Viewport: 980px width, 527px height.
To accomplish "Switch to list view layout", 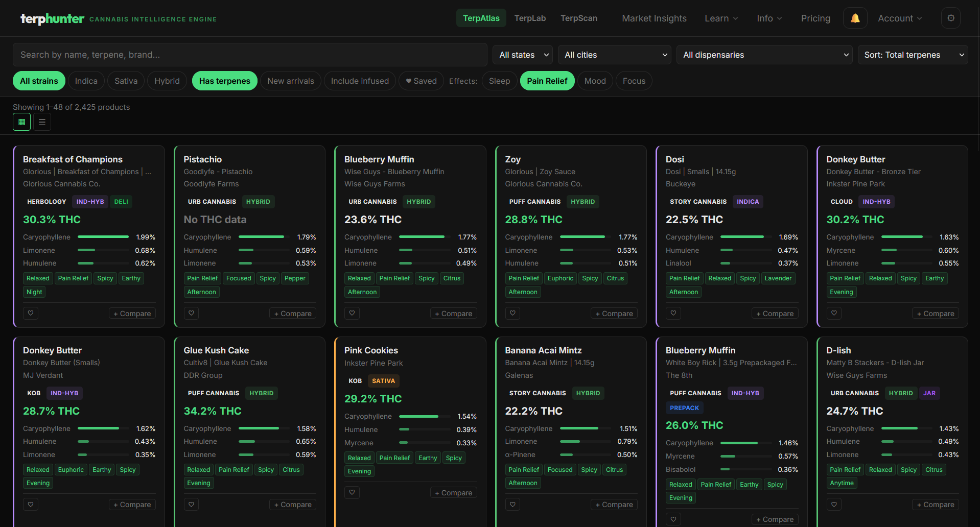I will coord(41,122).
